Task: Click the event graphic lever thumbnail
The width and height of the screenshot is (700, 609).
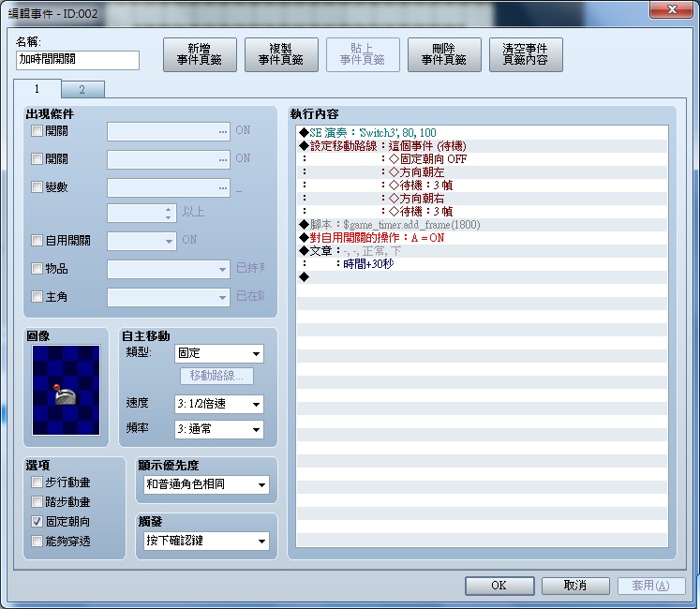Action: coord(66,390)
